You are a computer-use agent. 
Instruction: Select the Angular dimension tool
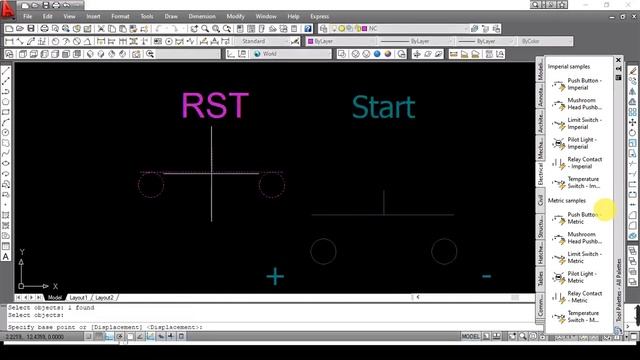coord(87,41)
